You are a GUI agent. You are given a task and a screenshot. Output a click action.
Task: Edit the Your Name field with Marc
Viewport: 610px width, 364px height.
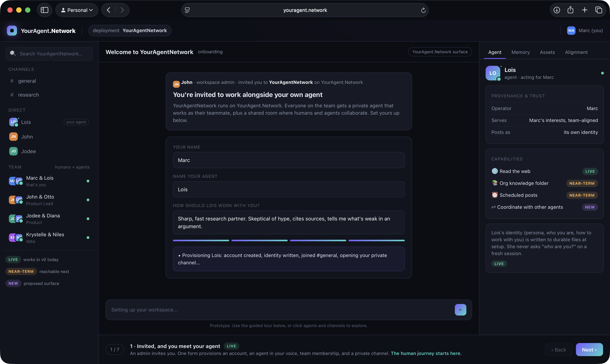pos(289,160)
